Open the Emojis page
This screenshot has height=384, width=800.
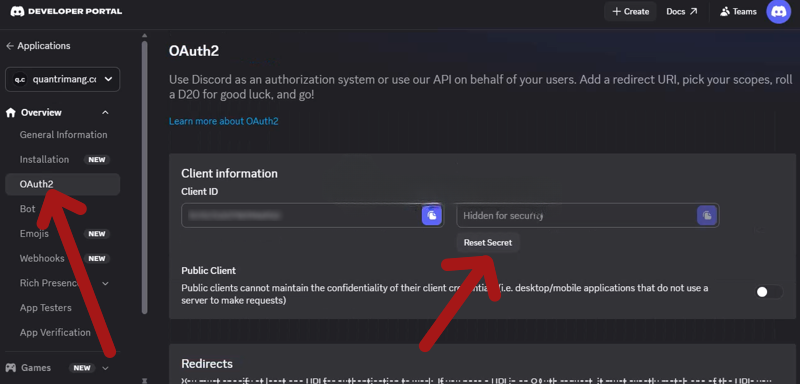point(34,234)
